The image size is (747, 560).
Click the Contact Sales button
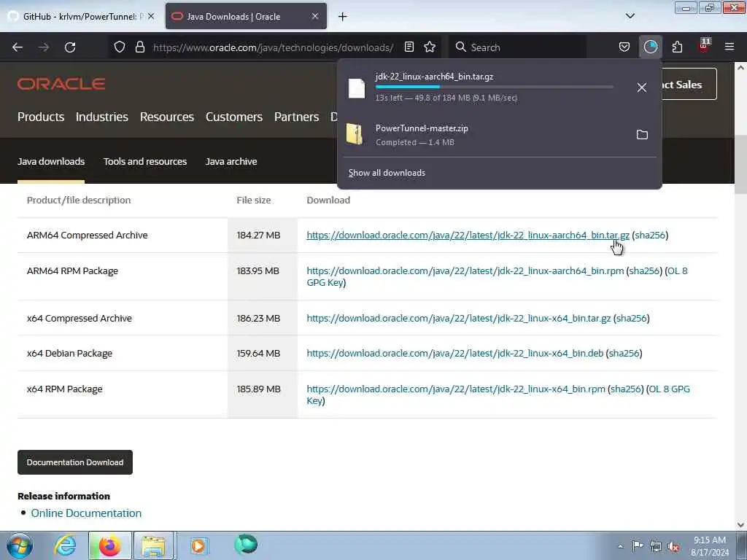689,85
